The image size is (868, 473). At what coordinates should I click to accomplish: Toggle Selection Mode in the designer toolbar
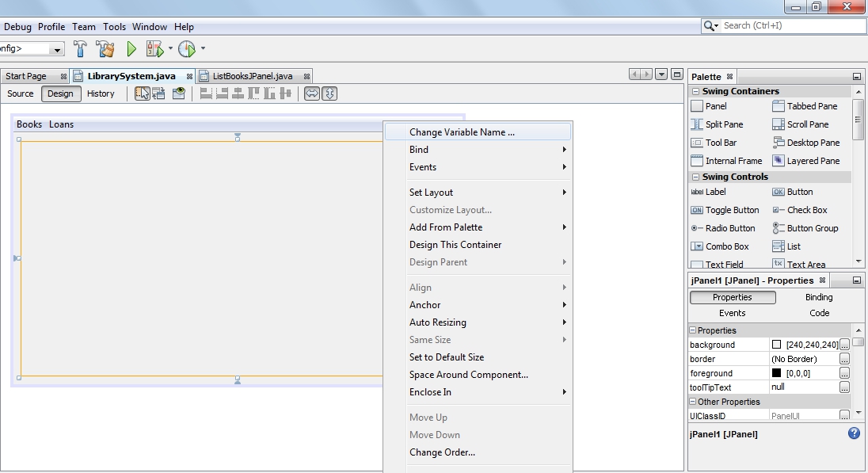(x=143, y=93)
